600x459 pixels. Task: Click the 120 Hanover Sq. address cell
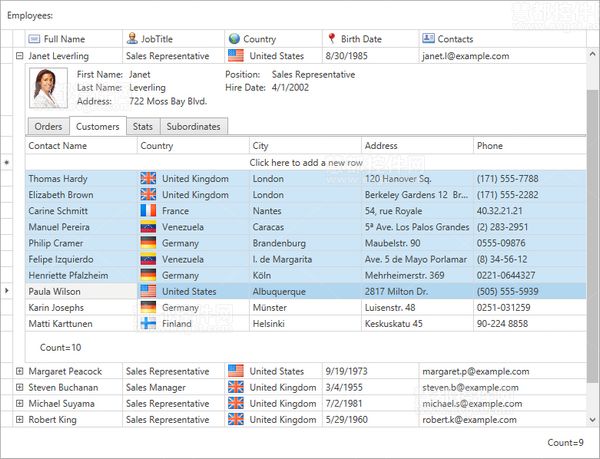coord(417,179)
